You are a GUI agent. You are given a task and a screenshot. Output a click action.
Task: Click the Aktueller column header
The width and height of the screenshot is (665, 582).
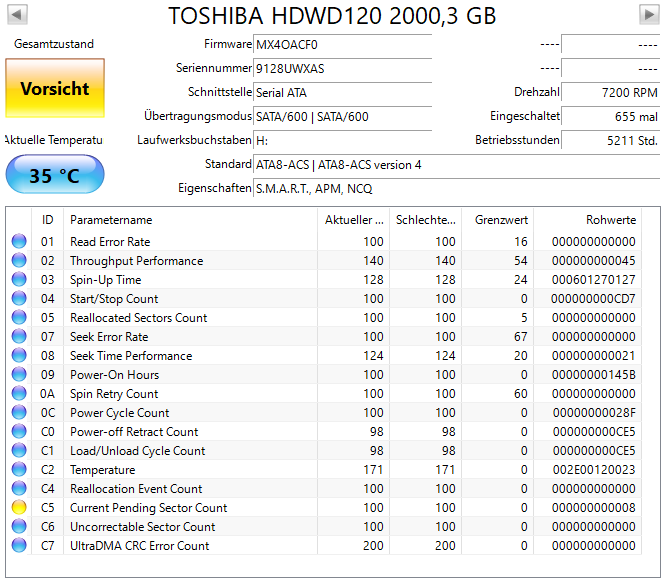point(353,220)
